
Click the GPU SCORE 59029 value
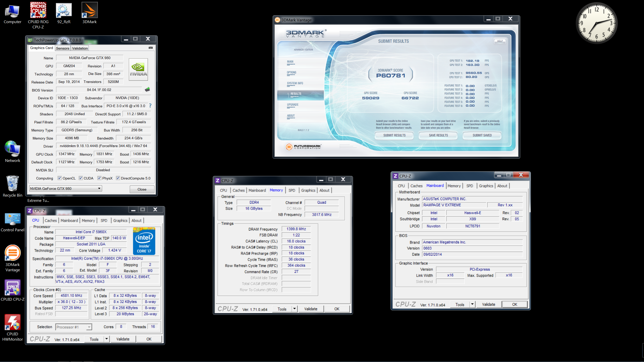371,98
